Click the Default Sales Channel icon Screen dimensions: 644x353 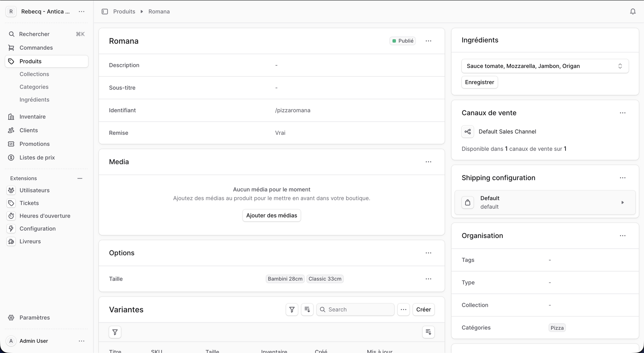pos(468,132)
